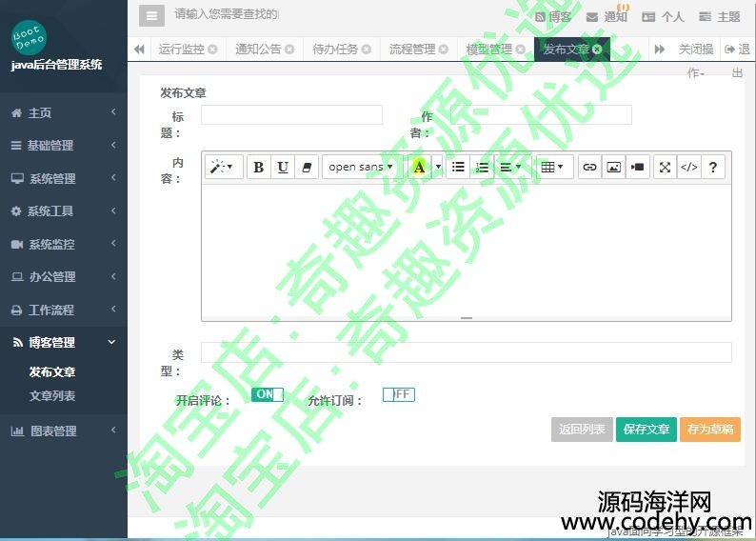Click the editor resize handle bar
The image size is (756, 541).
467,318
